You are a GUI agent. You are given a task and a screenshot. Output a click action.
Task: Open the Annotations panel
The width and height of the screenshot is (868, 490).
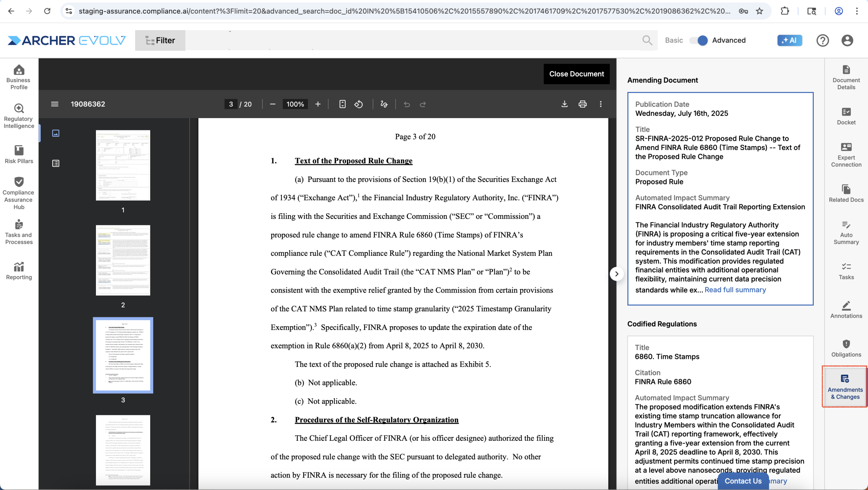[846, 310]
